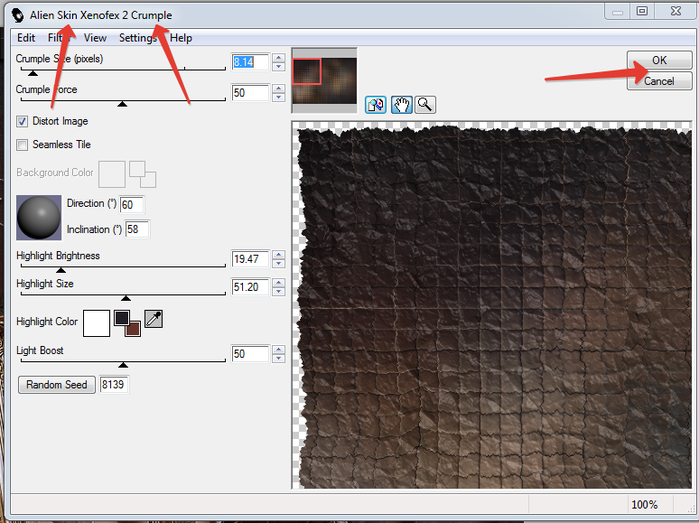Click the crumpled image preview area
This screenshot has height=523, width=699.
coord(493,305)
